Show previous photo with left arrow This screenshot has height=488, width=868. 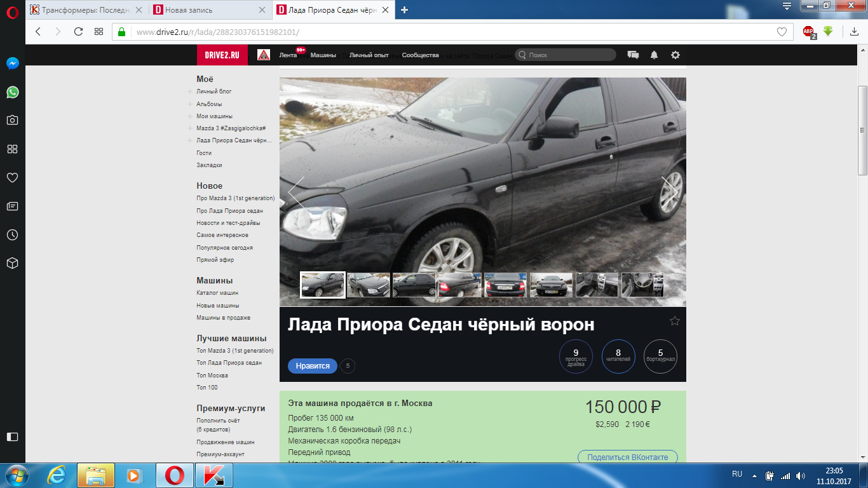click(296, 192)
